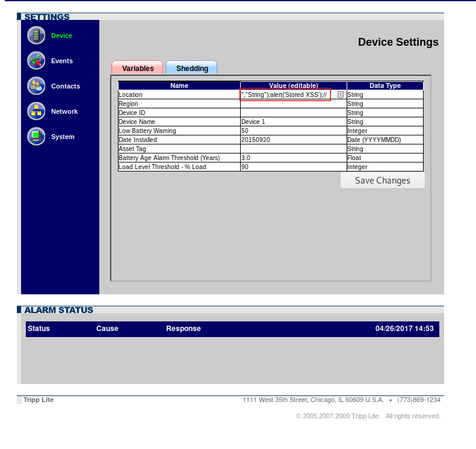This screenshot has height=449, width=476.
Task: Click the 'Name' column header
Action: [x=179, y=85]
